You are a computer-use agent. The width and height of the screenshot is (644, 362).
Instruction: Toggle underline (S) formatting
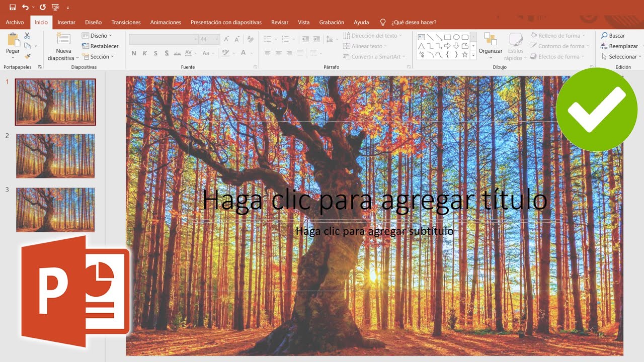click(155, 53)
